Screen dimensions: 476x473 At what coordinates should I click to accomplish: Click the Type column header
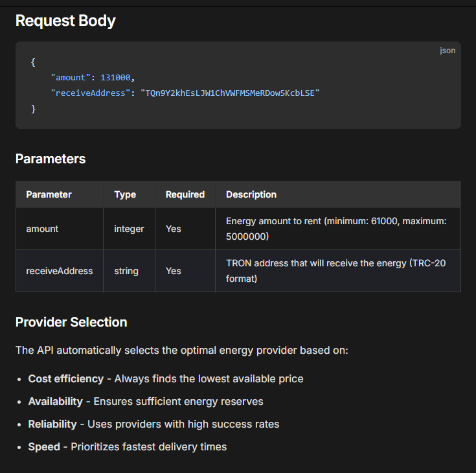125,194
